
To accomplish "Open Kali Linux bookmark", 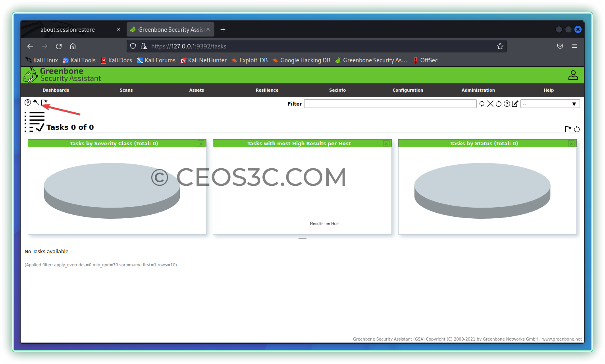I will 42,60.
